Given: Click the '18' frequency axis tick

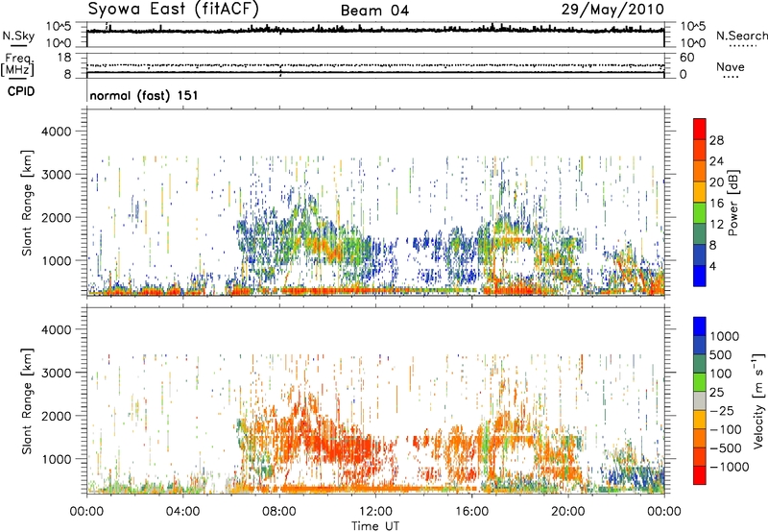Looking at the screenshot, I should [x=64, y=58].
